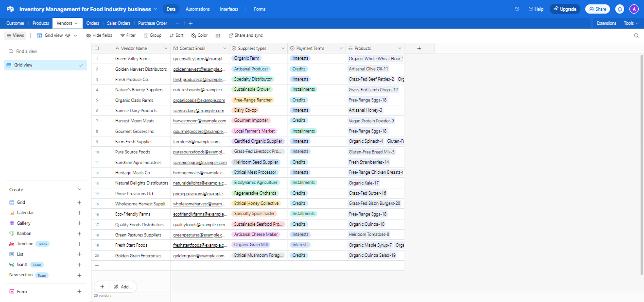Click the bottom bar plus record button
This screenshot has width=644, height=302.
tap(102, 286)
